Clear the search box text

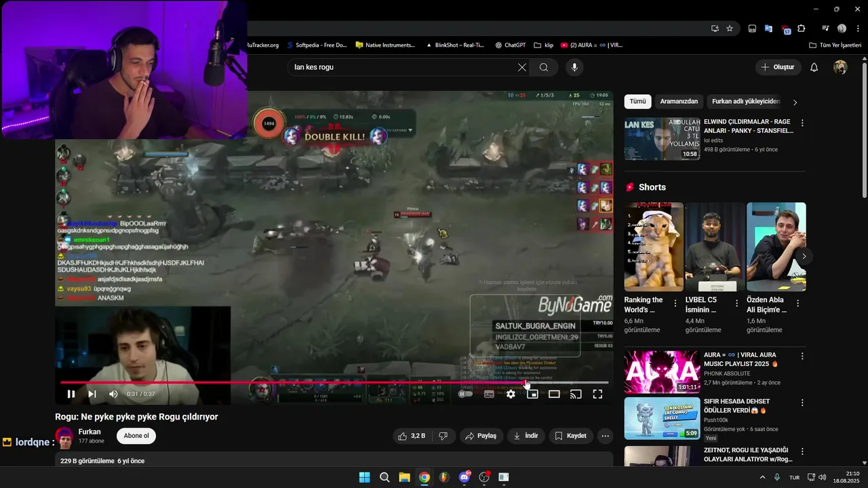tap(521, 67)
